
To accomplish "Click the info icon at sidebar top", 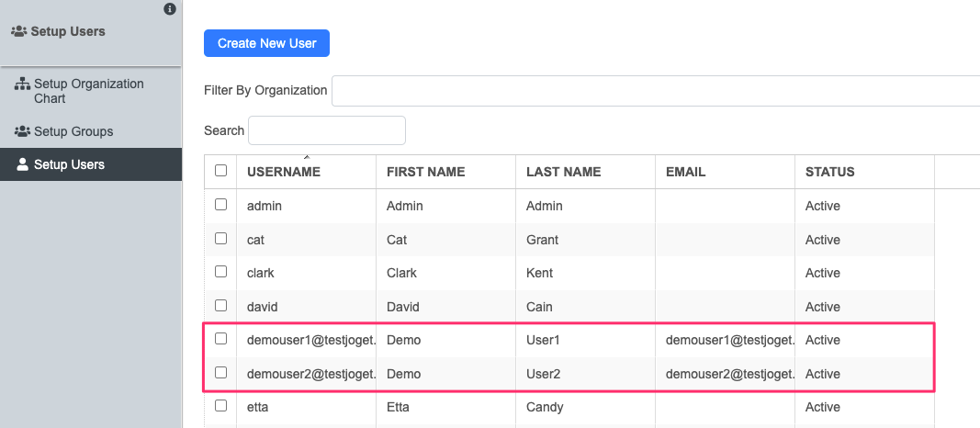I will point(169,9).
